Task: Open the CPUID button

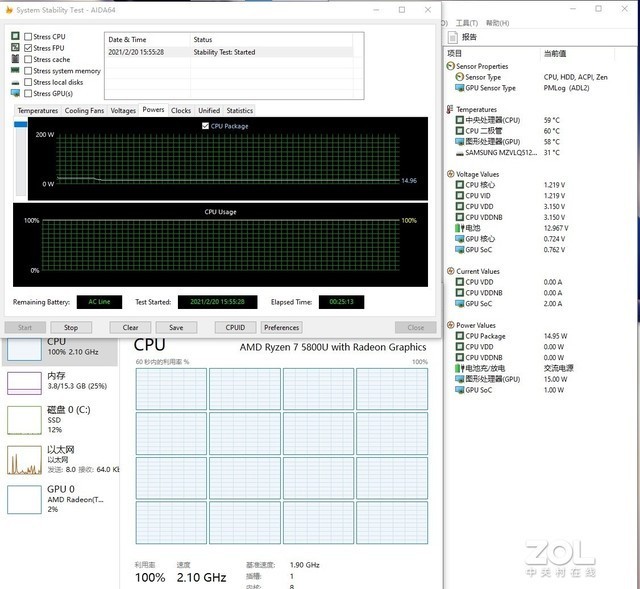Action: pos(236,327)
